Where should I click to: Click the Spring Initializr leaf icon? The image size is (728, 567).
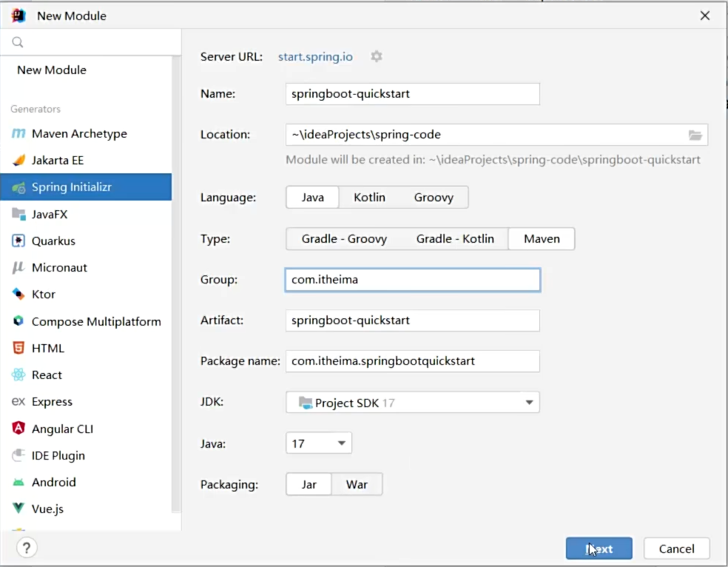pyautogui.click(x=18, y=187)
